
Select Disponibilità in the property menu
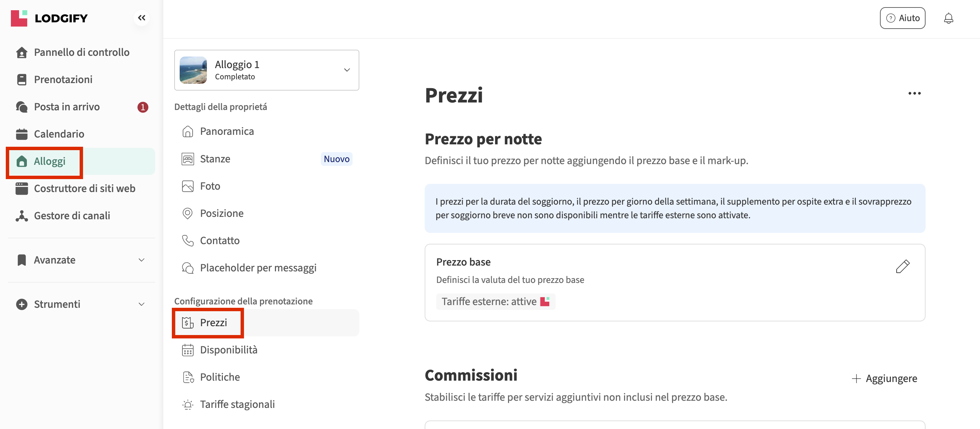[x=229, y=350]
